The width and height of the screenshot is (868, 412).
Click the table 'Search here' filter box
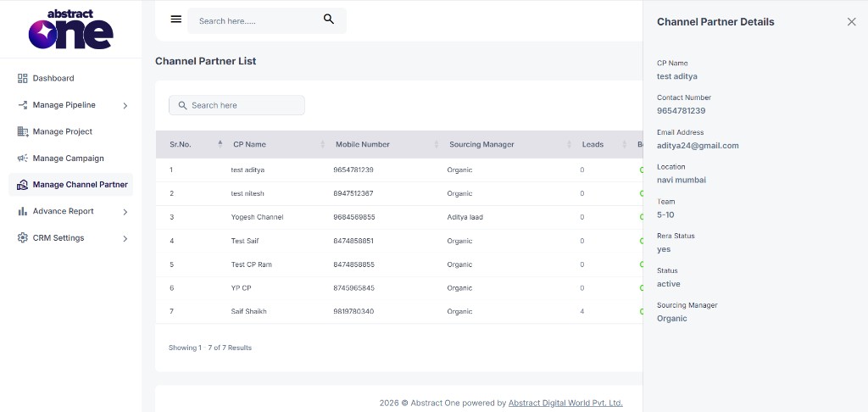(x=236, y=105)
